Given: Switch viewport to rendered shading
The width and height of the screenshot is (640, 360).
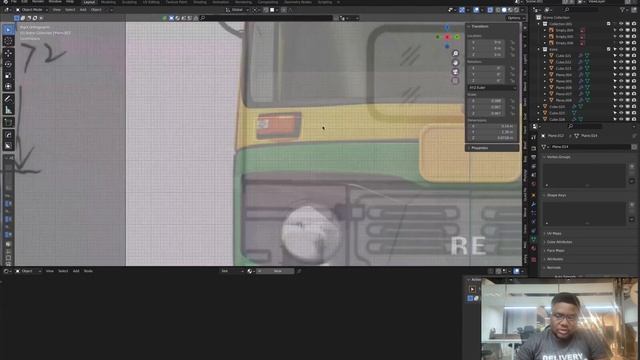Looking at the screenshot, I should pyautogui.click(x=517, y=10).
